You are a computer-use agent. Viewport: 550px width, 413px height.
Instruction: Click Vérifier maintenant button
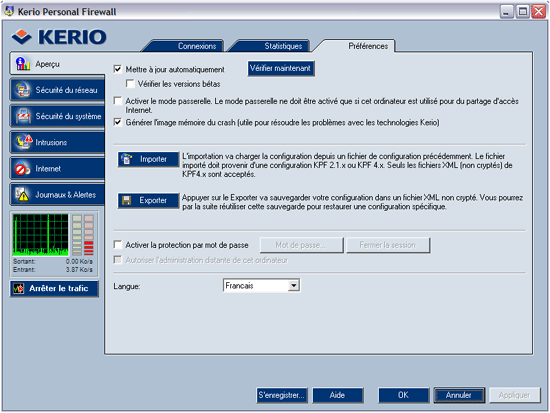click(281, 68)
